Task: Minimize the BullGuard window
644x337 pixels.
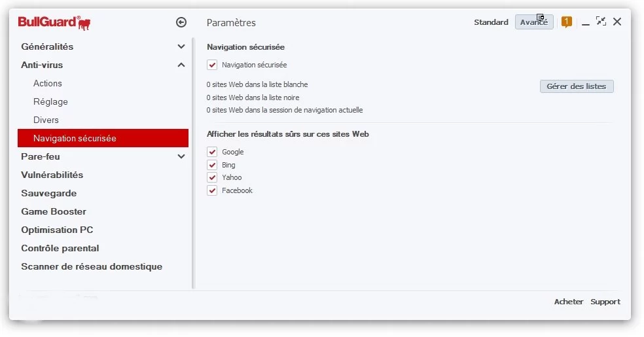Action: click(x=586, y=24)
